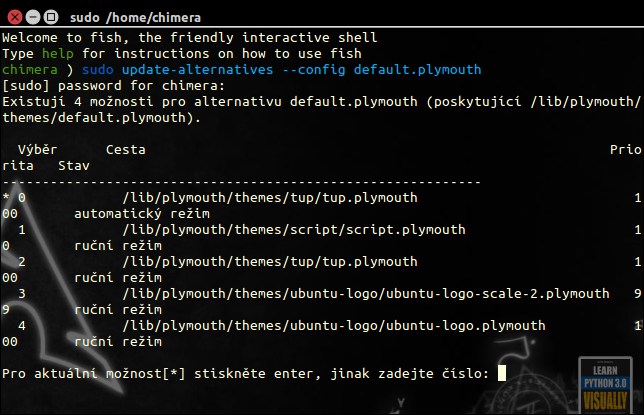Click 'update-alternatives' in the command line
The height and width of the screenshot is (415, 644).
point(198,70)
